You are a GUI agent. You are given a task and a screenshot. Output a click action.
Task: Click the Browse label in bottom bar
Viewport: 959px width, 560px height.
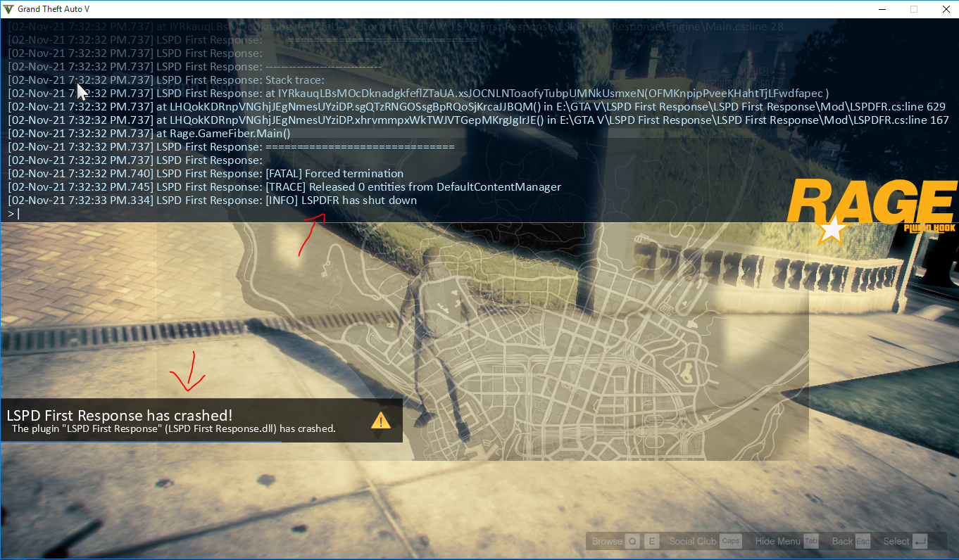coord(607,541)
